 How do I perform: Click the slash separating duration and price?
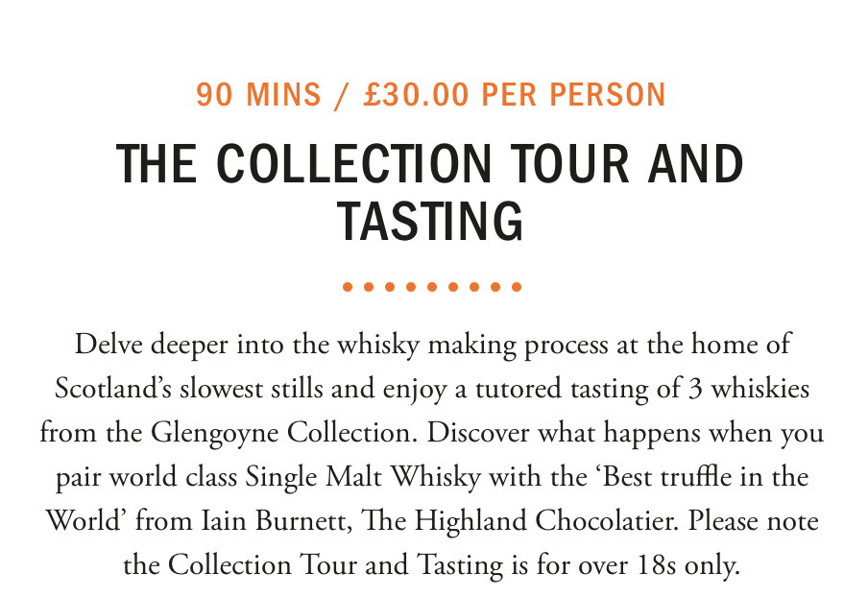point(342,95)
